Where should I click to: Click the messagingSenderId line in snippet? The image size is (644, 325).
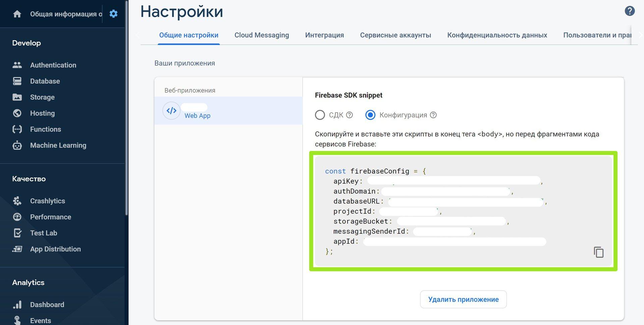pyautogui.click(x=404, y=232)
